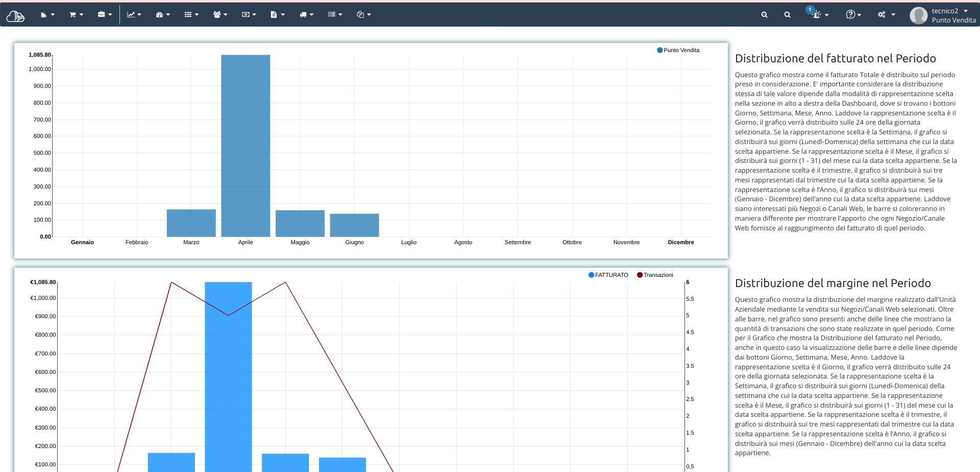The width and height of the screenshot is (980, 472).
Task: Open the barcode menu
Action: (332, 14)
